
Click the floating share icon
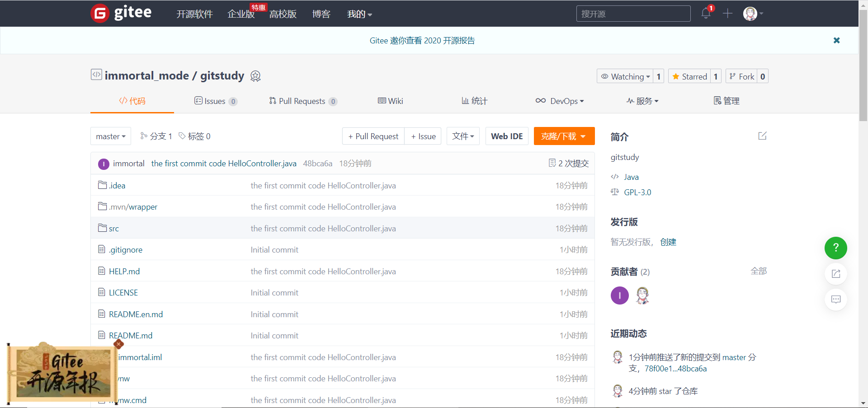click(x=835, y=273)
